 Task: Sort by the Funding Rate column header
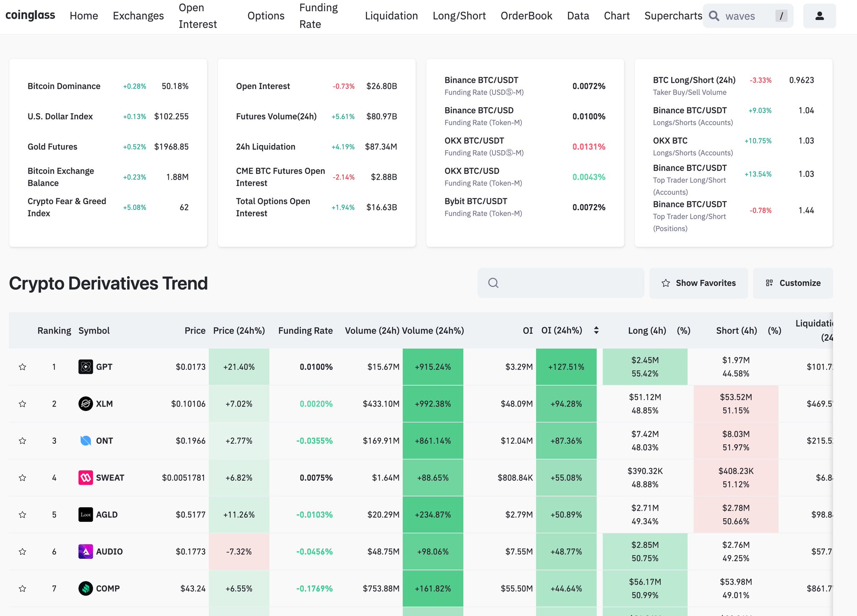point(305,330)
